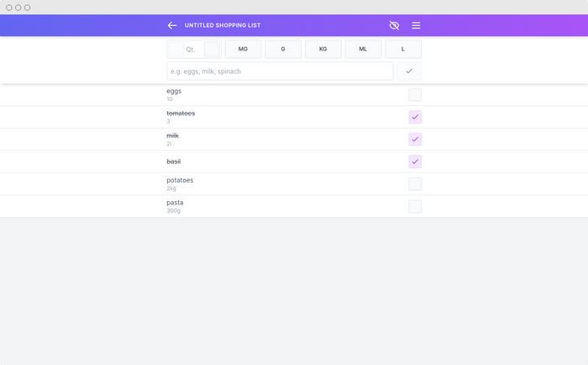Click the quantity increase button

[213, 50]
